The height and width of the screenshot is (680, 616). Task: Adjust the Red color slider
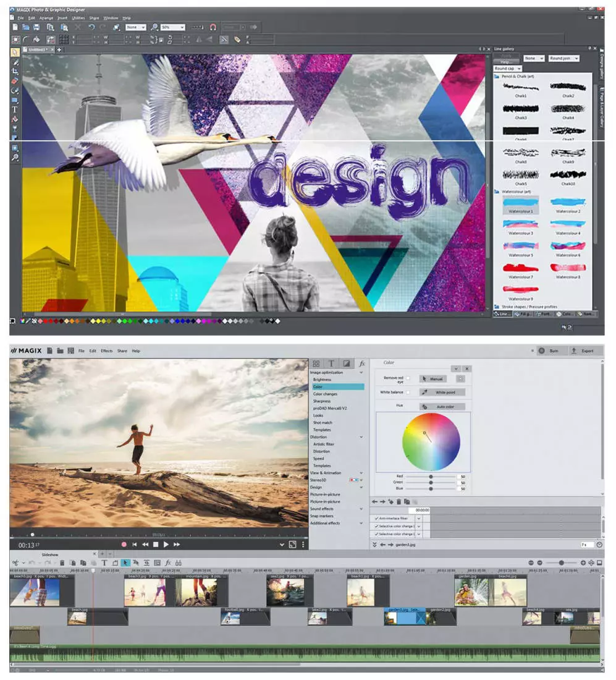point(431,477)
